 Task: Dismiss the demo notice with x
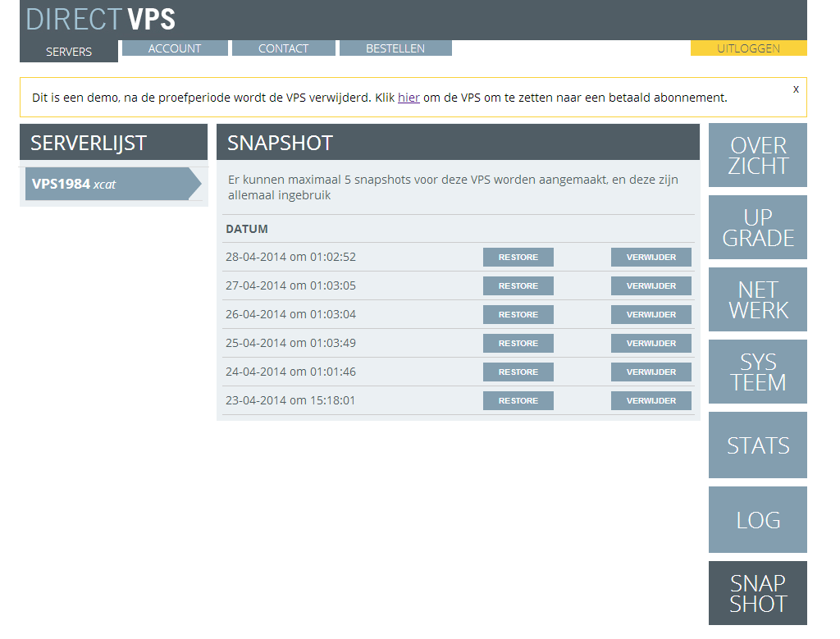(796, 89)
